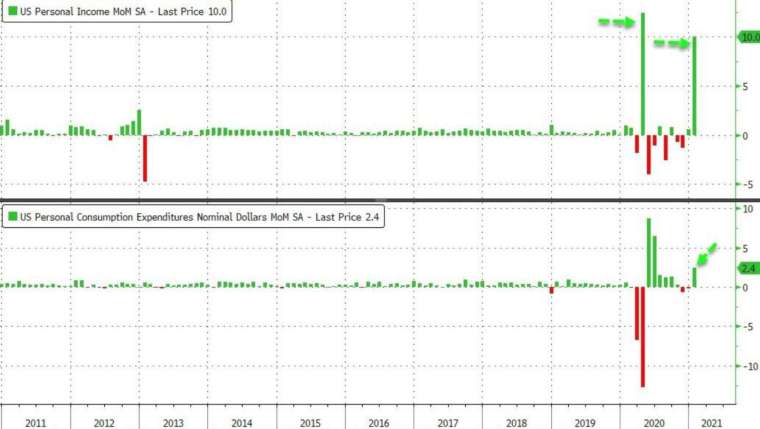
Task: Click the red consumption bar in early 2019
Action: coord(552,290)
